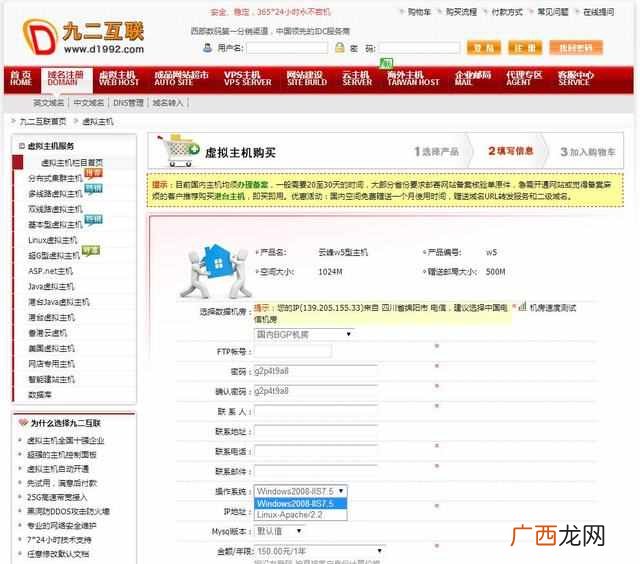This screenshot has width=640, height=564.
Task: Open VPS主机 VPS SERVER nav item
Action: click(x=247, y=78)
